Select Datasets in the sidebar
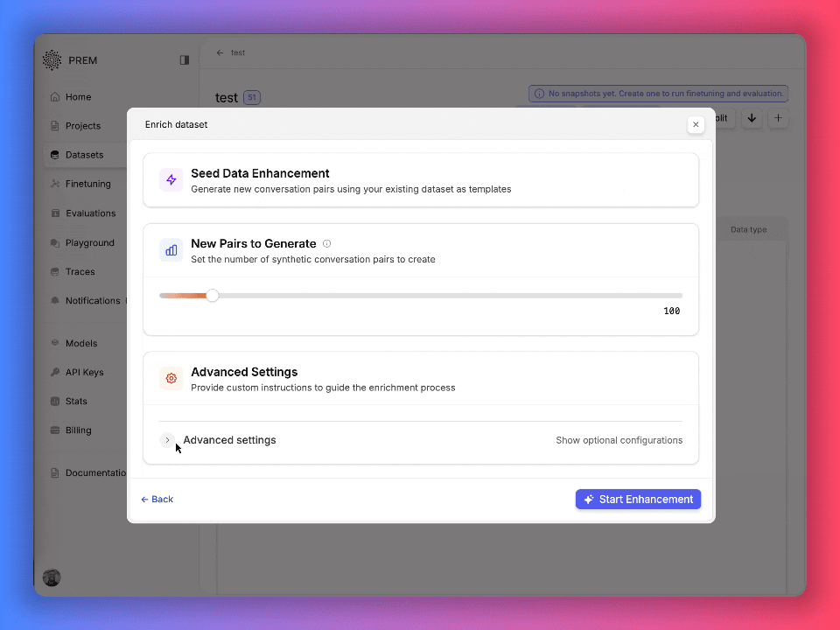The image size is (840, 630). 84,155
